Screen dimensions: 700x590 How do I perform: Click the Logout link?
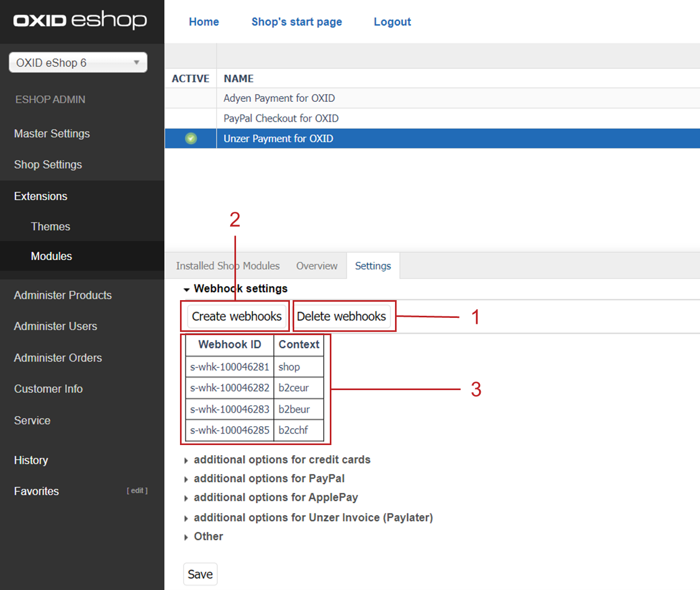[392, 22]
